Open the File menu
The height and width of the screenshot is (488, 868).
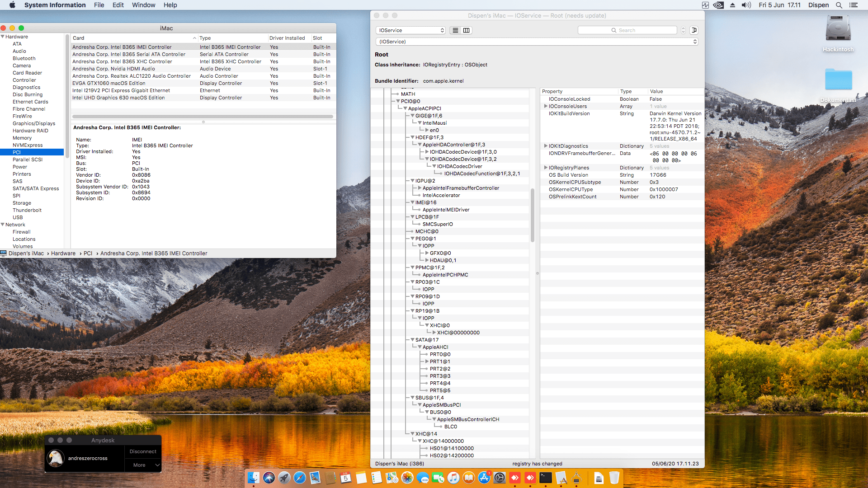tap(99, 5)
